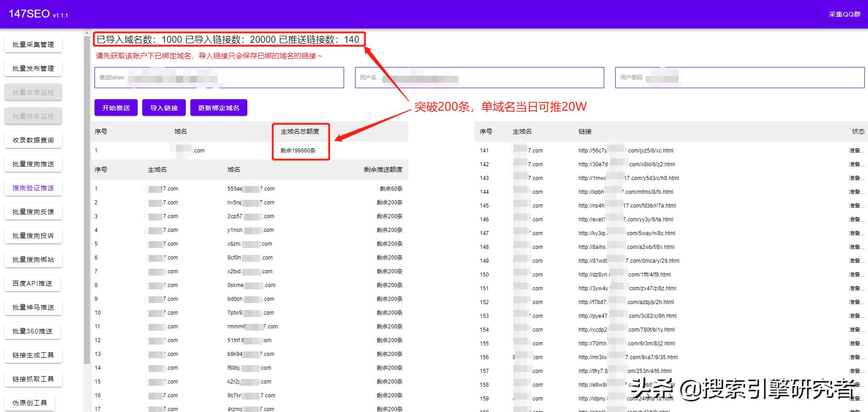
Task: Click link ending yy3y/8/te.html
Action: [626, 220]
